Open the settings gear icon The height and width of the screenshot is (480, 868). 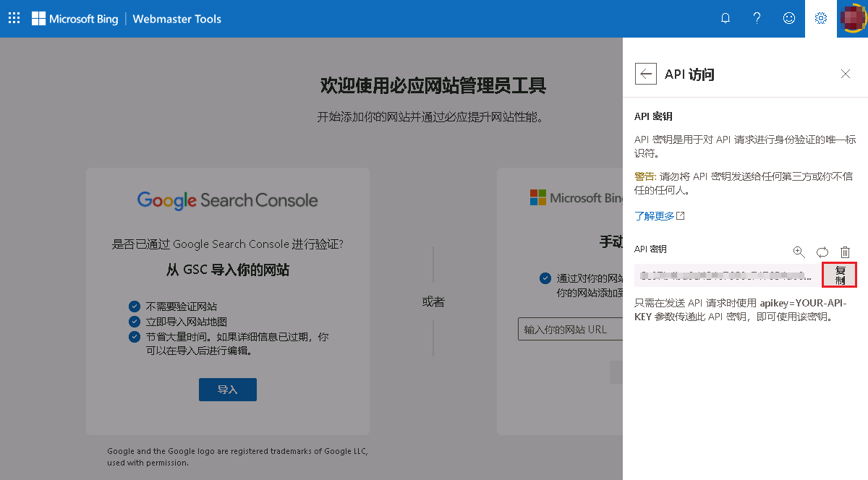point(821,19)
